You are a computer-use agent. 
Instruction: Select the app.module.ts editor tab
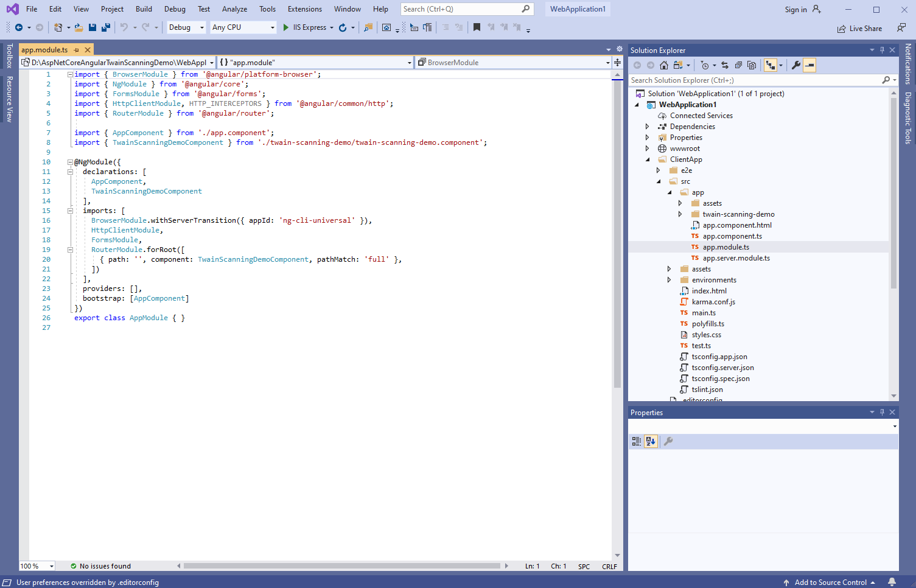44,50
